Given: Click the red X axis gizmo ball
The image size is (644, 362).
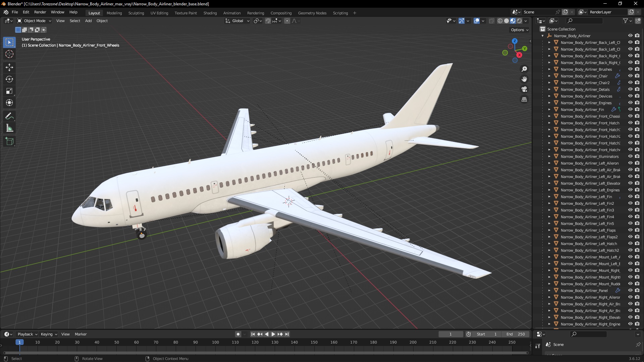Looking at the screenshot, I should [x=519, y=55].
